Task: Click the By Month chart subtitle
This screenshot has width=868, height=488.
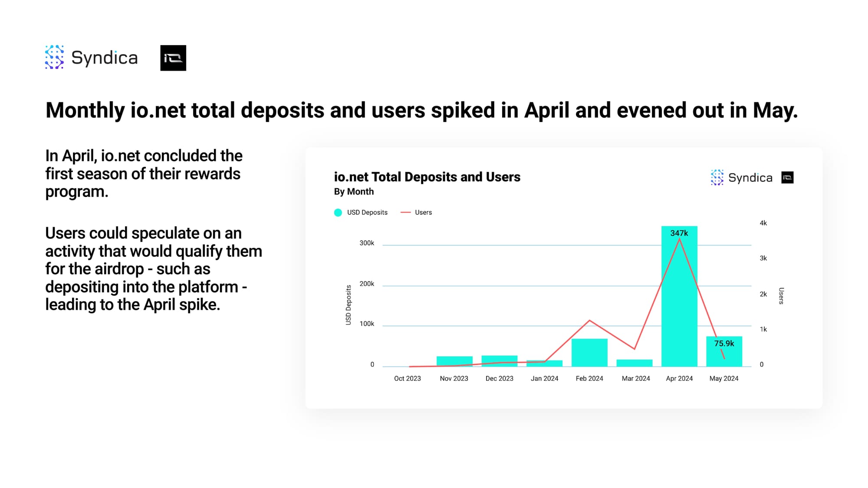Action: (x=354, y=192)
